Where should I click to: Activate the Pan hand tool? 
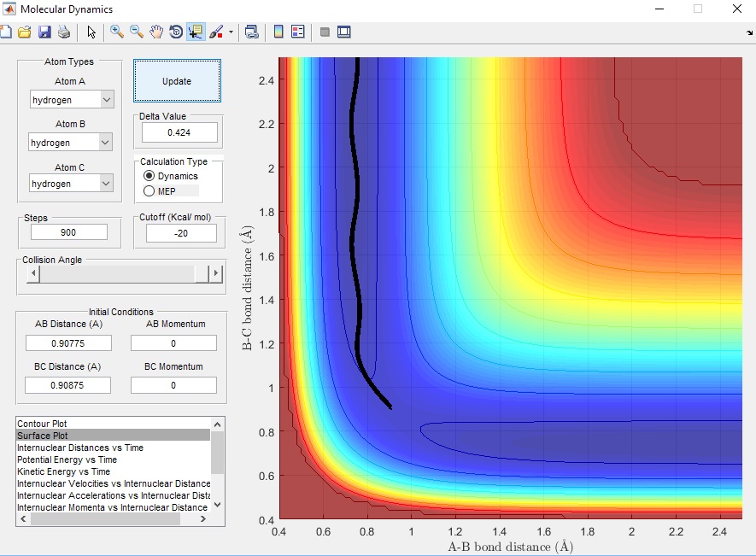(156, 32)
